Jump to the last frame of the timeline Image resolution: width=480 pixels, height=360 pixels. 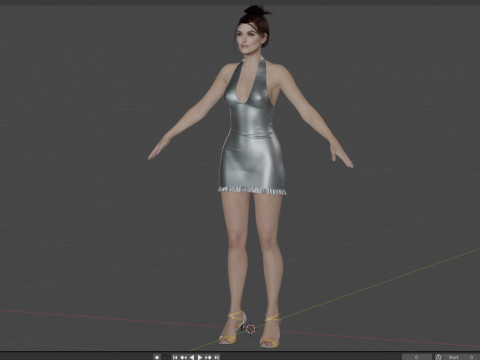[216, 357]
